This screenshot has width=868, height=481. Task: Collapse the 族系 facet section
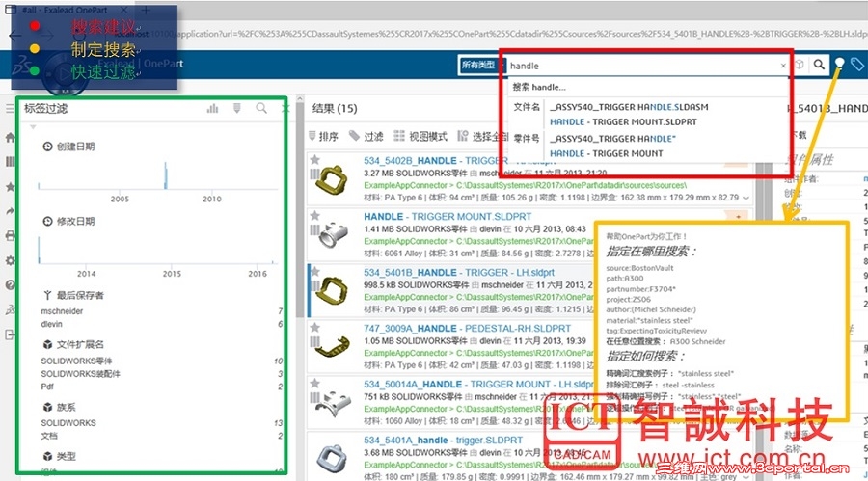pyautogui.click(x=60, y=407)
